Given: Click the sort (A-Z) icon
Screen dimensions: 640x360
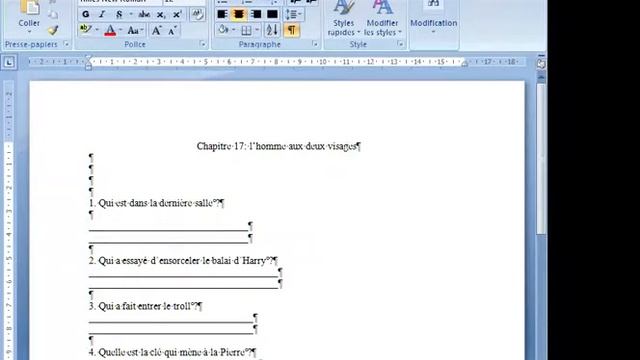Looking at the screenshot, I should pos(272,30).
